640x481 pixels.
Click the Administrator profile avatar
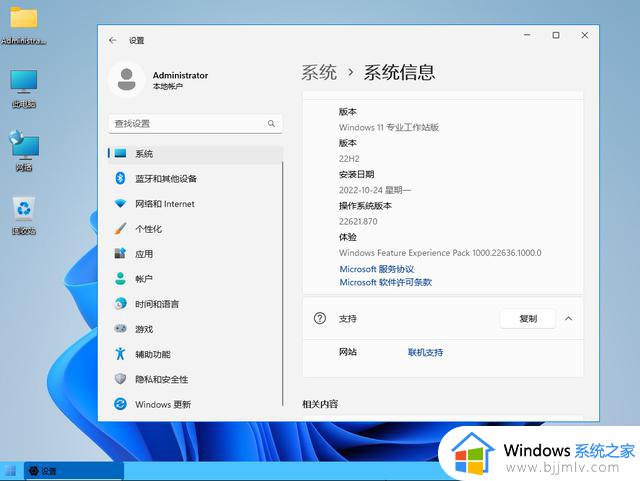point(127,79)
